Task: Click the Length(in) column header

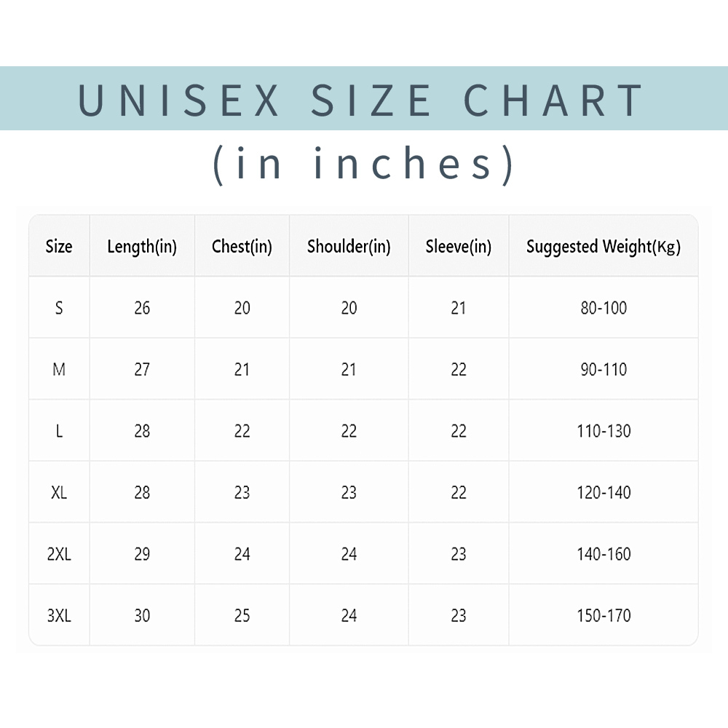Action: pos(142,247)
